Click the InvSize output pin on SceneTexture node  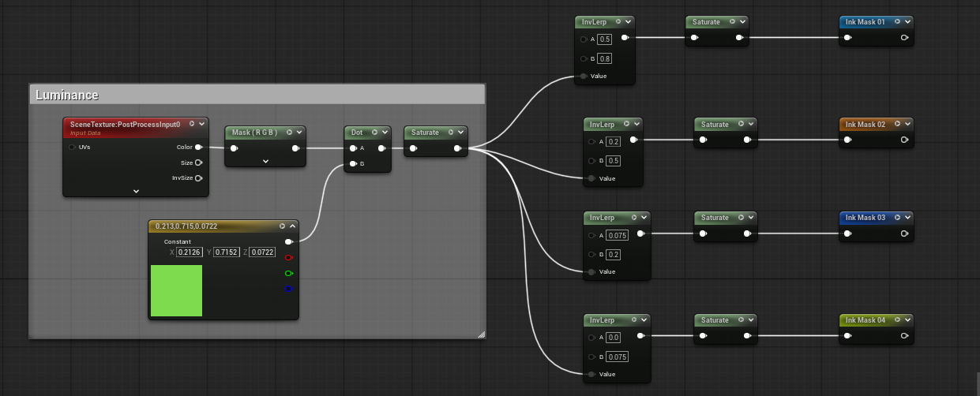(x=198, y=178)
